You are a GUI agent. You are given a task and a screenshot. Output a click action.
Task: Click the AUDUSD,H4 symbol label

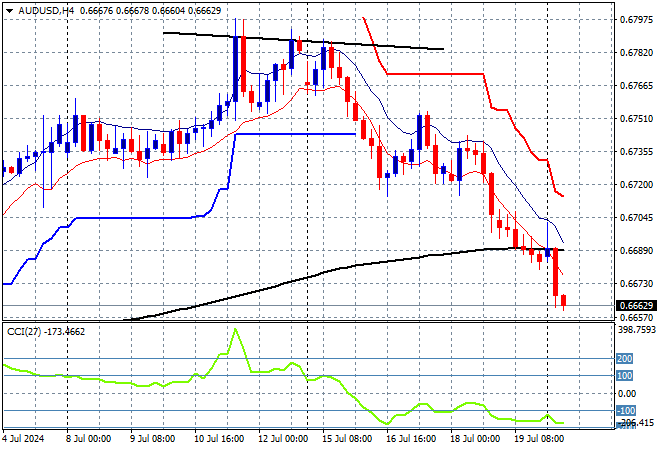pos(46,11)
